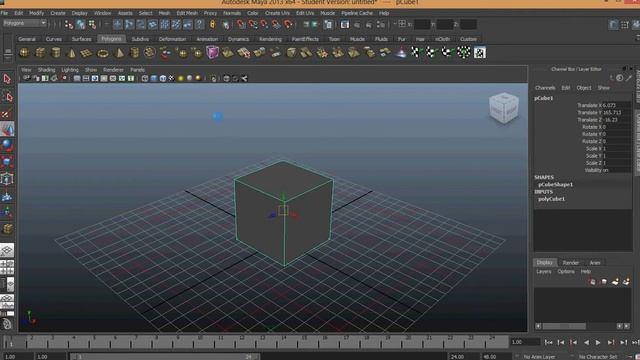Click the Translate X value field
Image resolution: width=640 pixels, height=360 pixels.
(x=616, y=105)
